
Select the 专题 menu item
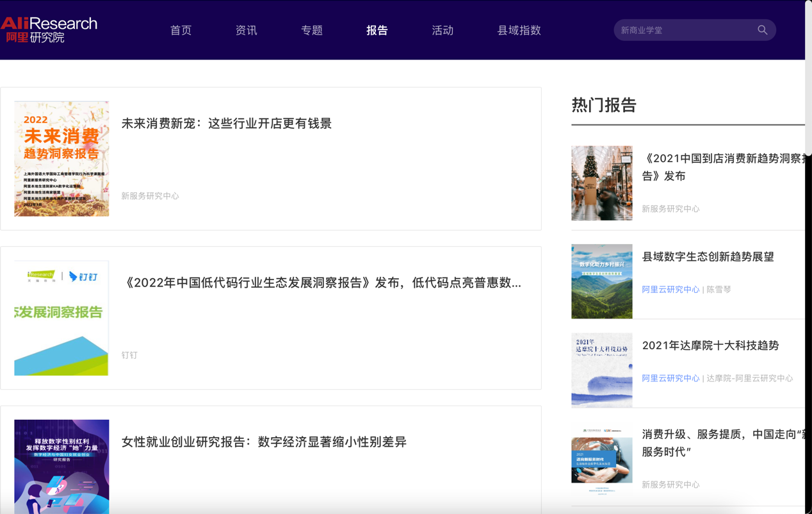coord(312,30)
